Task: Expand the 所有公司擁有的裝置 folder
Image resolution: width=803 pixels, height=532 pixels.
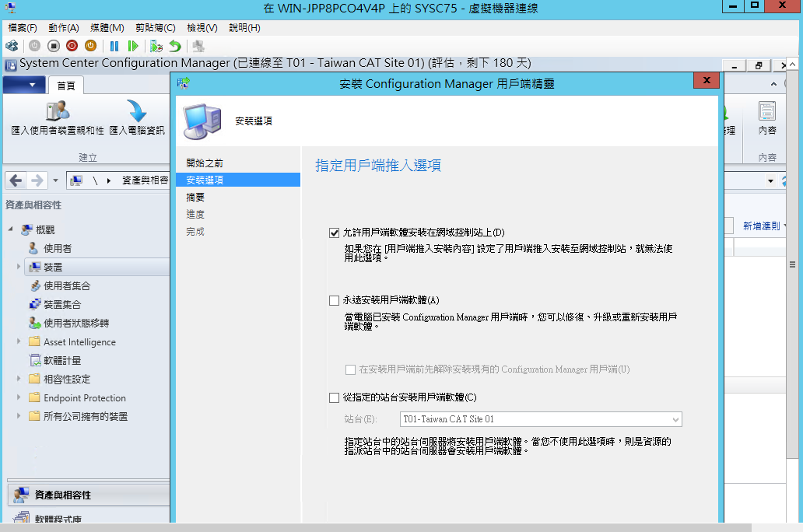Action: click(x=19, y=416)
